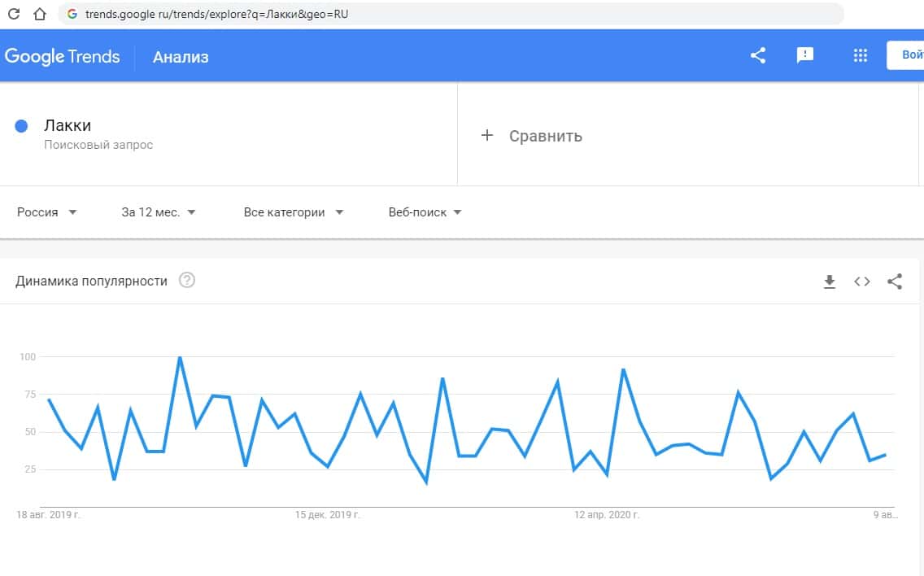Open embed code for the chart
Image resolution: width=924 pixels, height=576 pixels.
[x=862, y=281]
